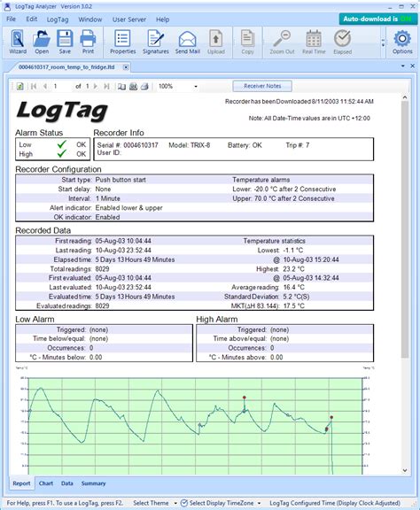Image resolution: width=420 pixels, height=510 pixels.
Task: Click the scroll up arrow of report
Action: pos(405,97)
